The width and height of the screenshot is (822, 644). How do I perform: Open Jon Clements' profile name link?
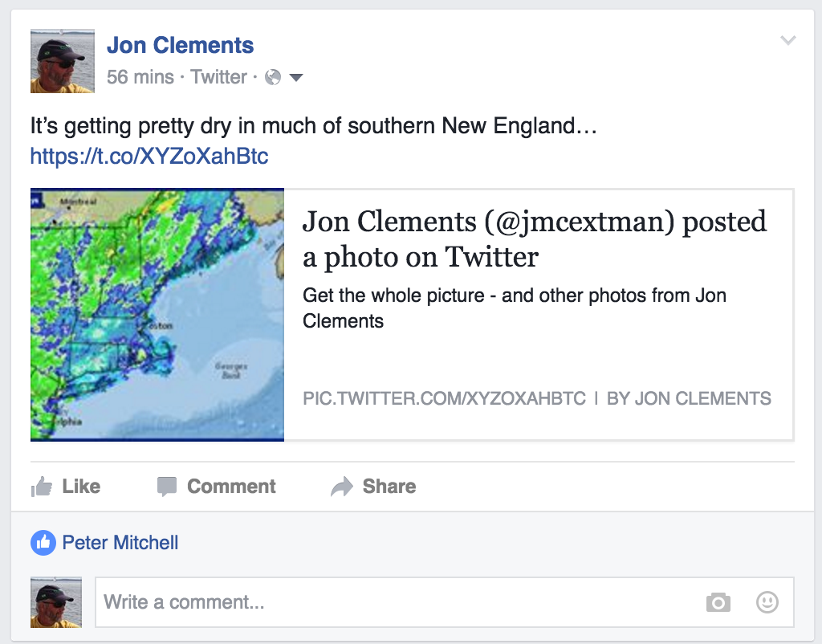(180, 45)
